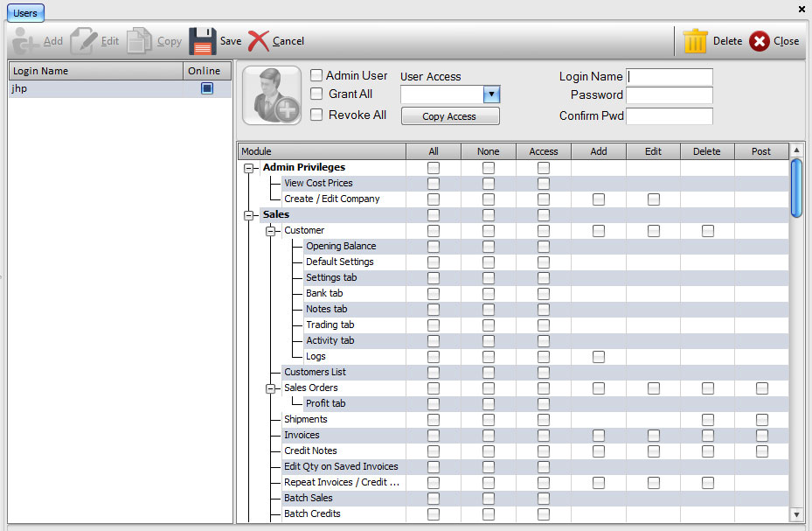
Task: Collapse the Customer tree node
Action: click(270, 231)
